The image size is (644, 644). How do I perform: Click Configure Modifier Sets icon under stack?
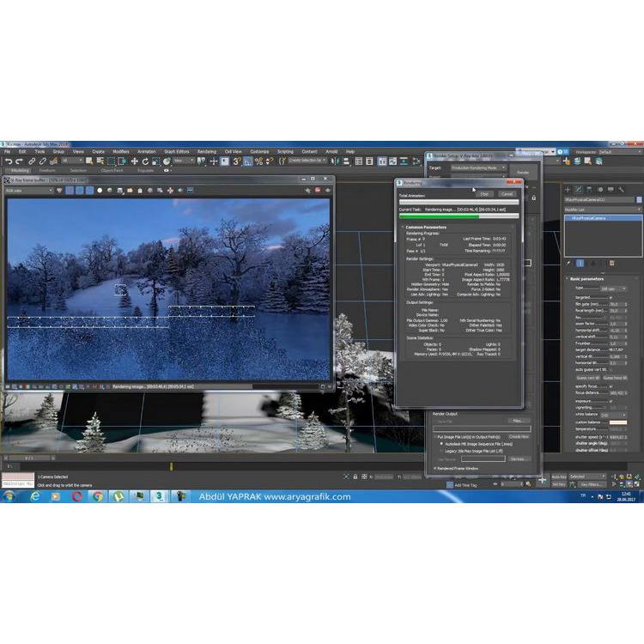611,264
